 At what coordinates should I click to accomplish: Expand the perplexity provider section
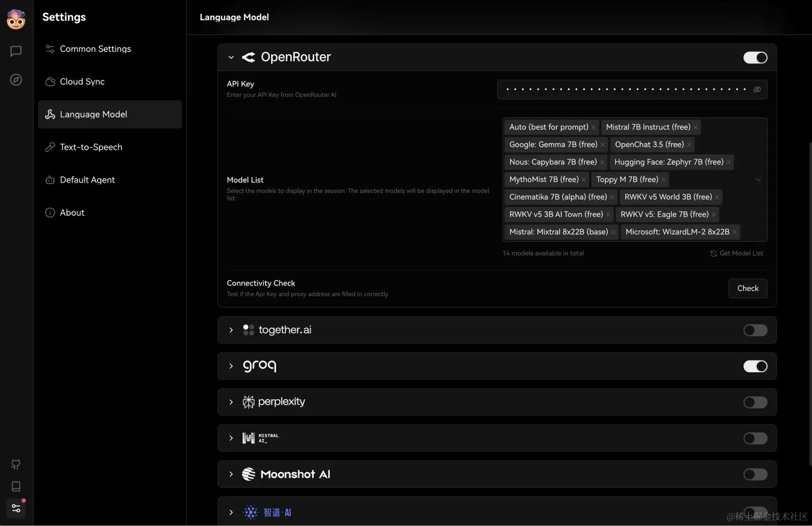coord(231,402)
